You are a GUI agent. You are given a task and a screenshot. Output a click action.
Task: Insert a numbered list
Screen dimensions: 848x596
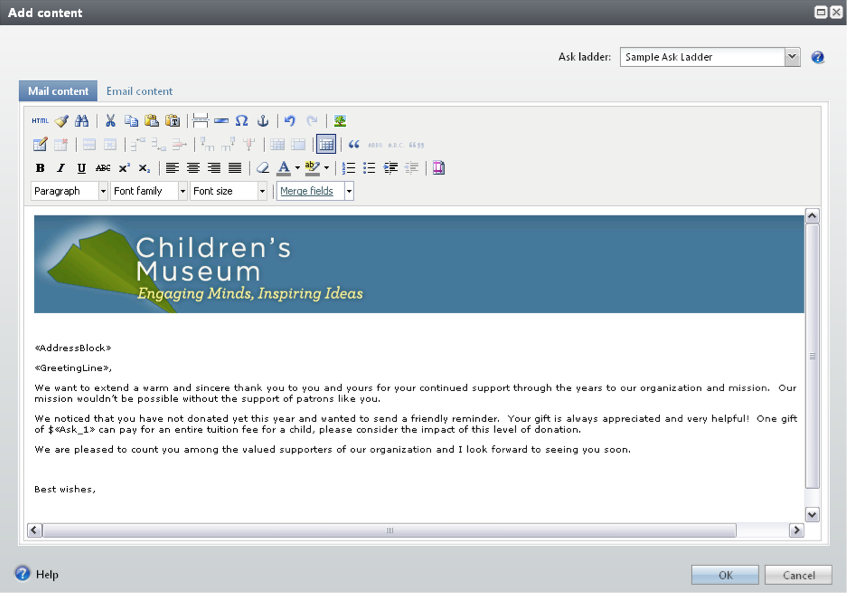pyautogui.click(x=349, y=168)
